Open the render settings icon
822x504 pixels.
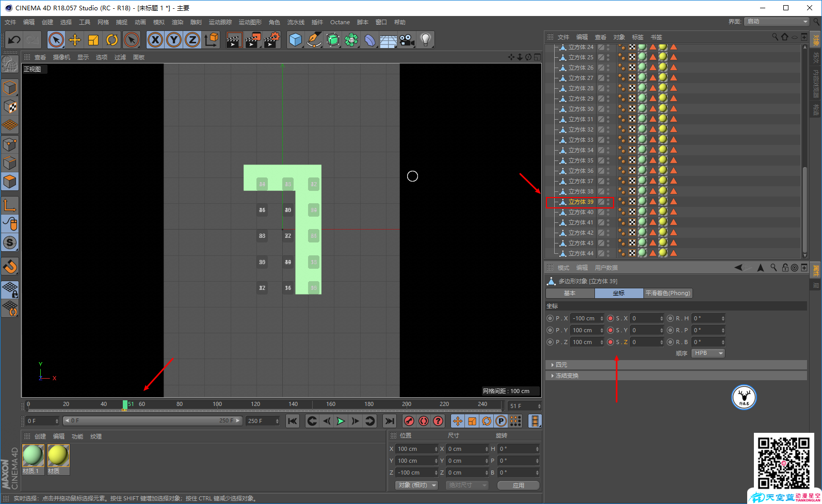[271, 40]
